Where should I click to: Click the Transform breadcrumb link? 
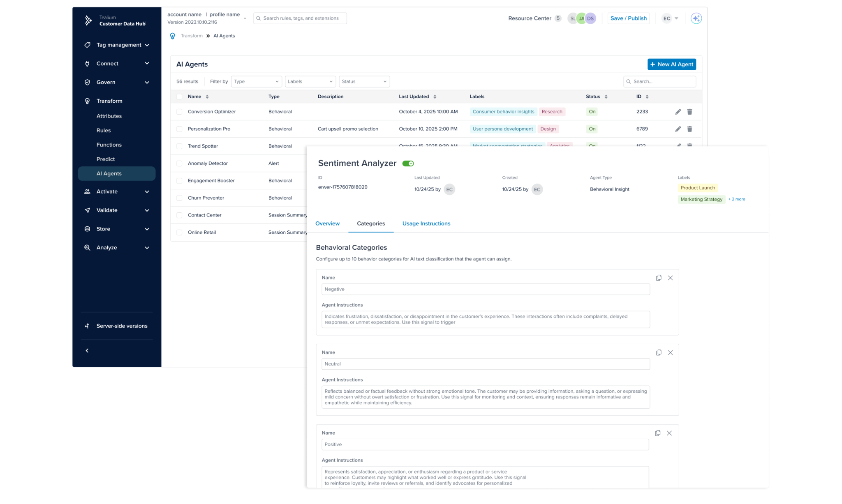coord(192,36)
